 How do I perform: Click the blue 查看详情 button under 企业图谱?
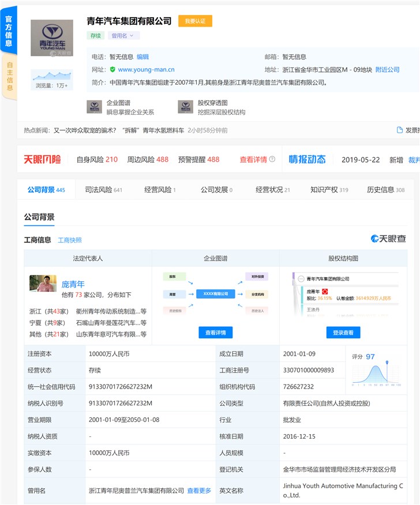(216, 333)
